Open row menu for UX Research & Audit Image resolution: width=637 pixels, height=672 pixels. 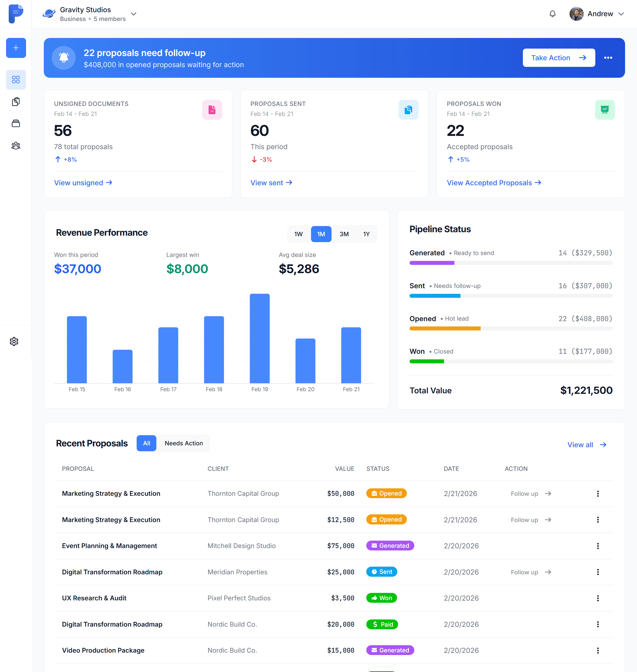click(598, 598)
